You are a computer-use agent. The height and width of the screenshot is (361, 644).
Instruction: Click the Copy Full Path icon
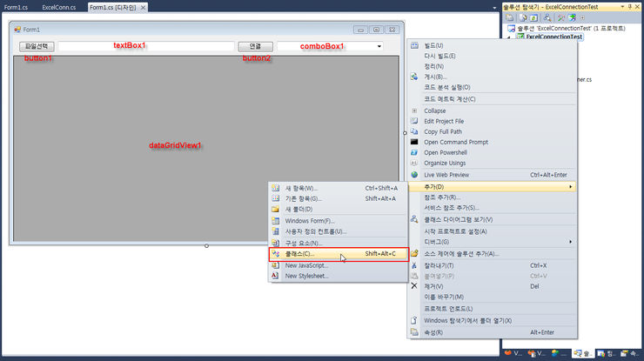(x=414, y=131)
